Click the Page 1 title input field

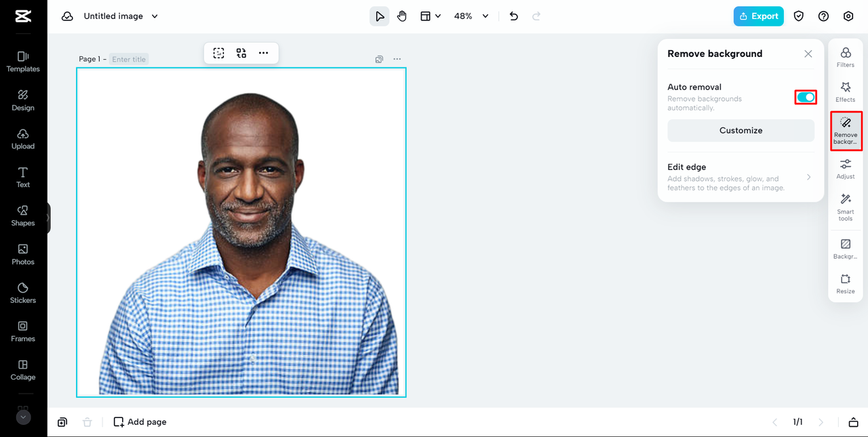[x=129, y=60]
